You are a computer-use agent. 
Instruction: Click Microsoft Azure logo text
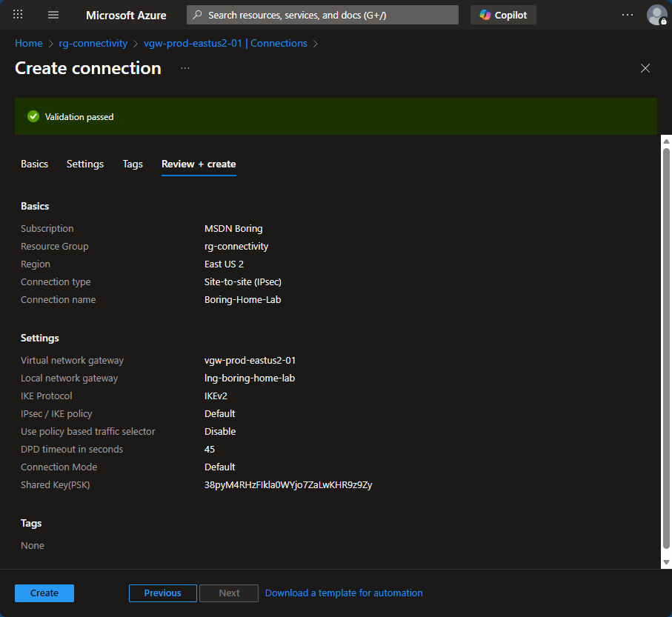(x=126, y=15)
